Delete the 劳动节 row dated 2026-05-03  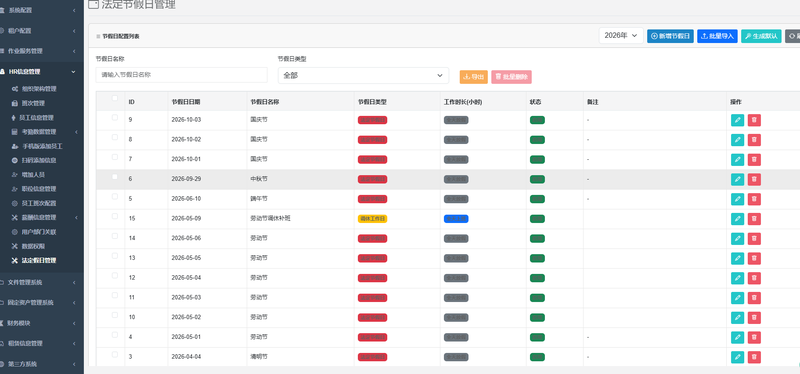point(754,298)
